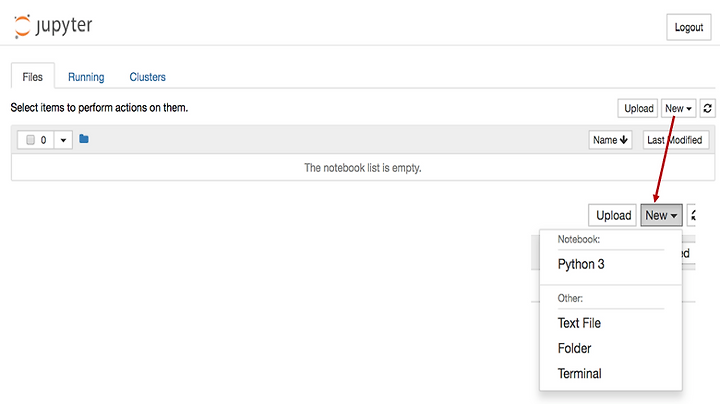Screen dimensions: 720x404
Task: Click the enlarged Upload button
Action: pyautogui.click(x=613, y=215)
